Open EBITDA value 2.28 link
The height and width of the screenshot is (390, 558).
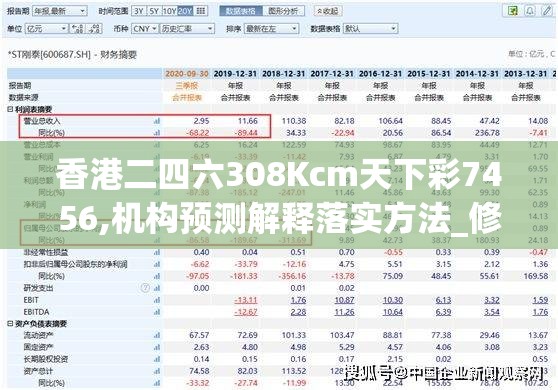[x=298, y=312]
